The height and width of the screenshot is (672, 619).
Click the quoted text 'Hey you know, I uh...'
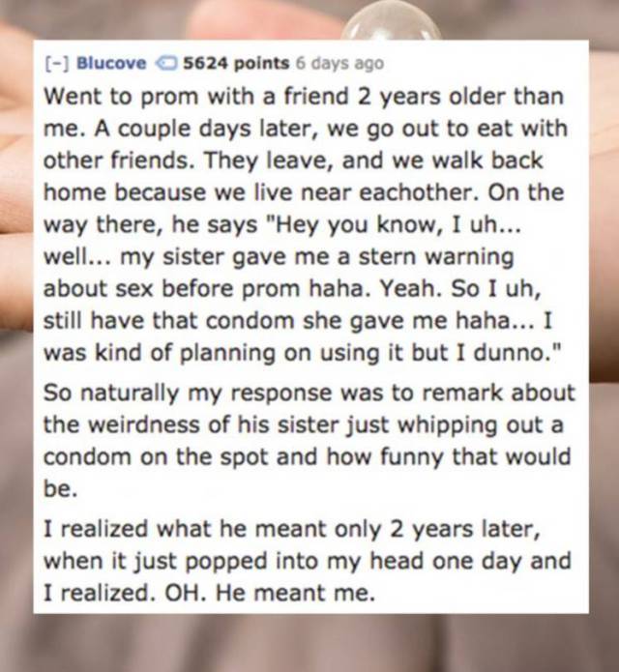pos(394,224)
